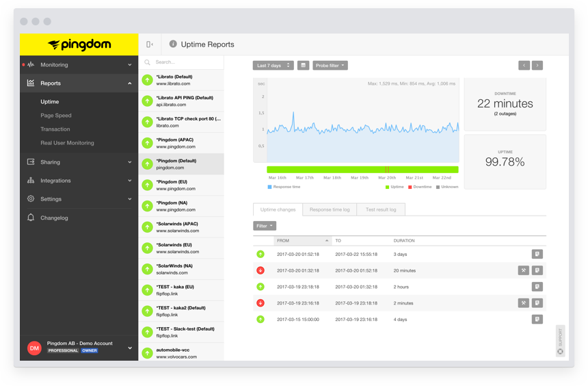
Task: Open log icon for the 2 minutes row
Action: [x=537, y=303]
